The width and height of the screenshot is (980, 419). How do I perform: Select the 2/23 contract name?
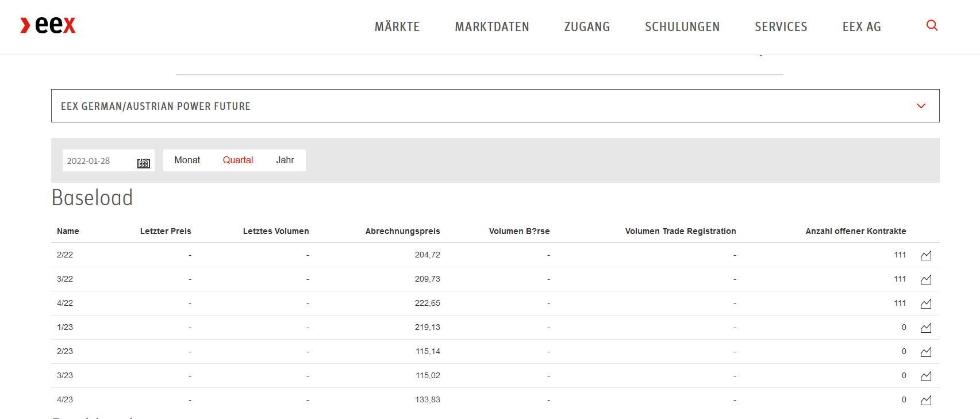pos(65,351)
